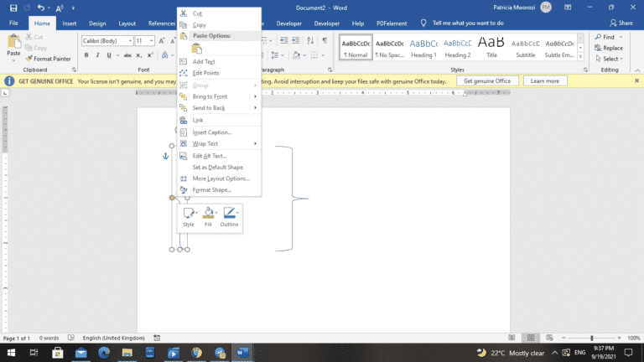Click Replace in Editing group
644x362 pixels.
coord(609,48)
